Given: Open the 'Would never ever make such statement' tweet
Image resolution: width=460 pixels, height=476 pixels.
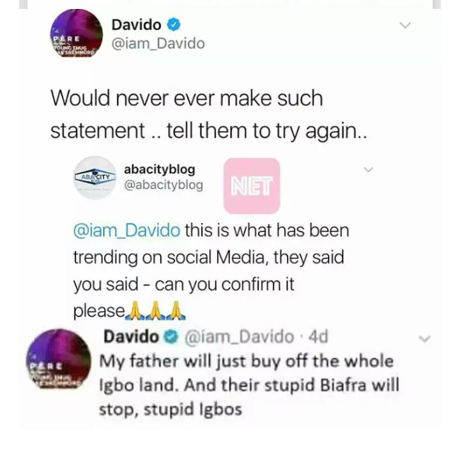Looking at the screenshot, I should tap(208, 114).
